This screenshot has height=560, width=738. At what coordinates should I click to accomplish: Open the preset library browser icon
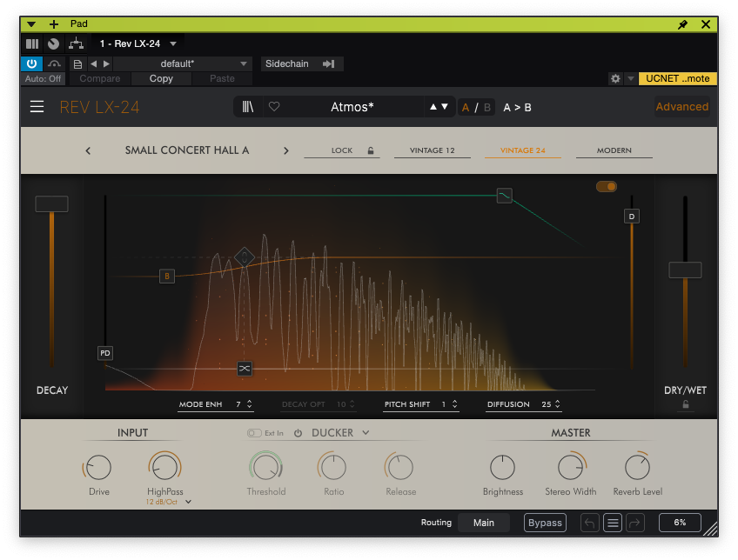[x=247, y=107]
